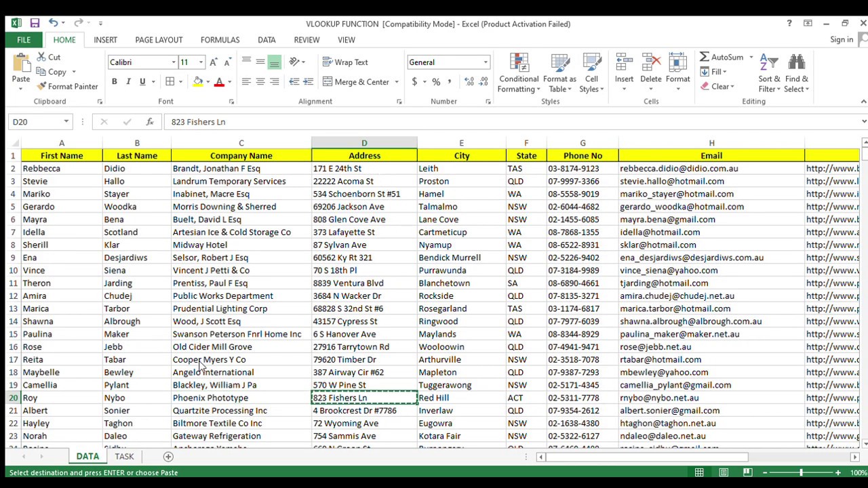Click Increase Indent icon
The height and width of the screenshot is (488, 868).
309,82
